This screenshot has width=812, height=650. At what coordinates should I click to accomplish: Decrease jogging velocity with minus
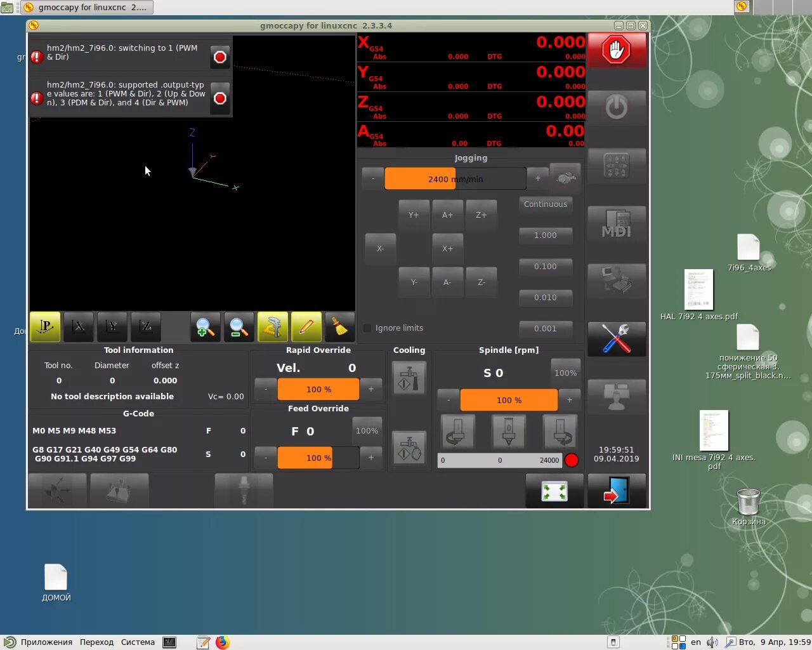(373, 178)
